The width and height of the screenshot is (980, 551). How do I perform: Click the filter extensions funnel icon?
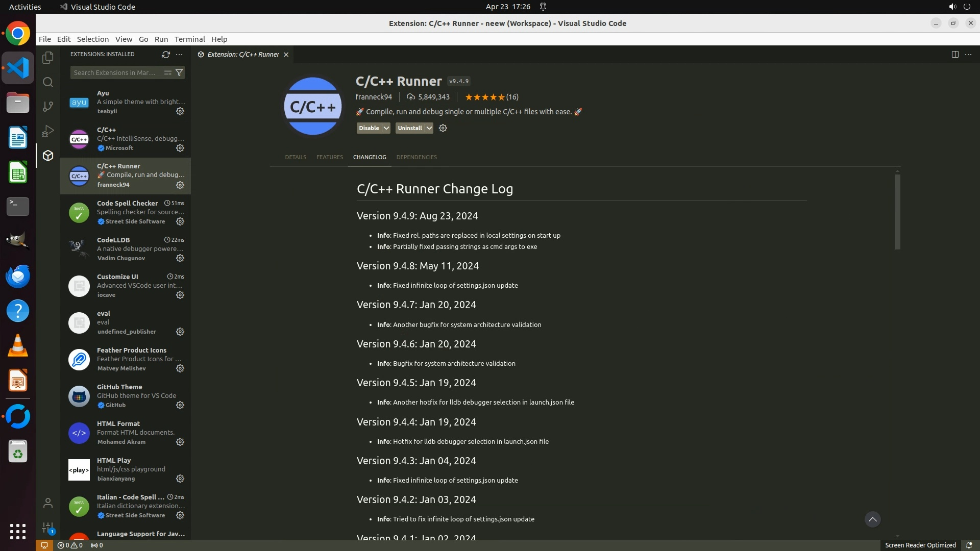pos(179,72)
